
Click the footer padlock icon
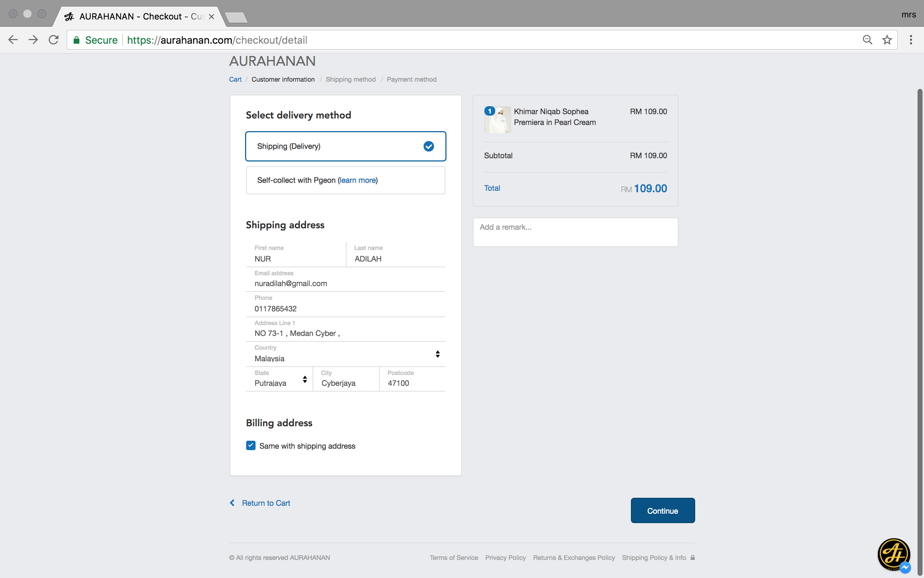[693, 557]
